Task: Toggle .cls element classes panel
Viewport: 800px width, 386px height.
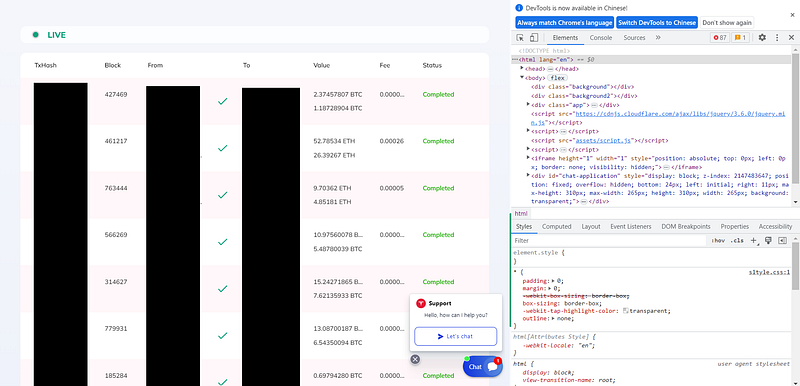Action: [x=737, y=241]
